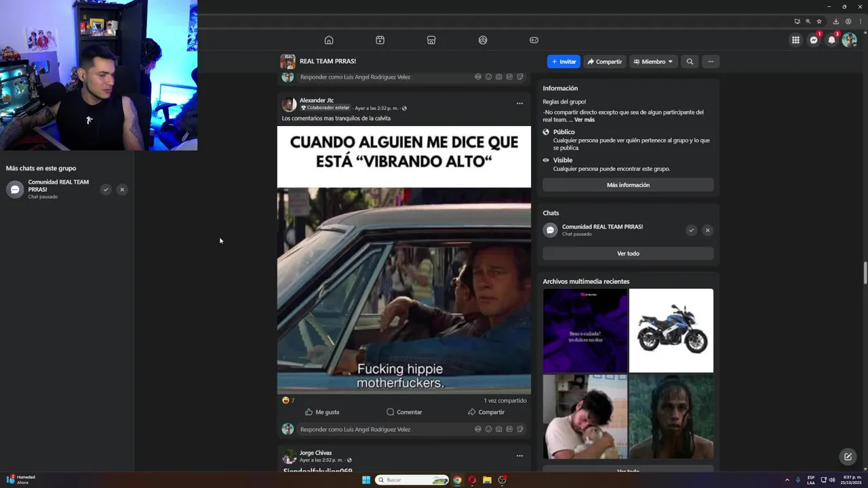Open the '1 vez compartido' shares list
This screenshot has width=868, height=488.
point(505,401)
